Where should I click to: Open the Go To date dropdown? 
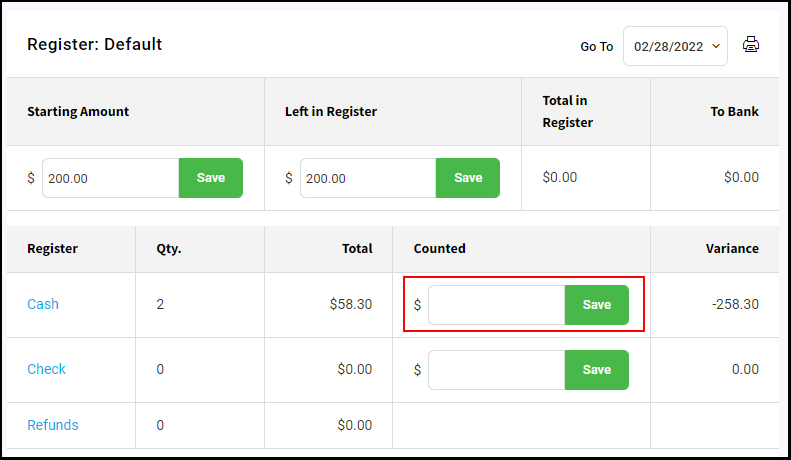[x=675, y=46]
